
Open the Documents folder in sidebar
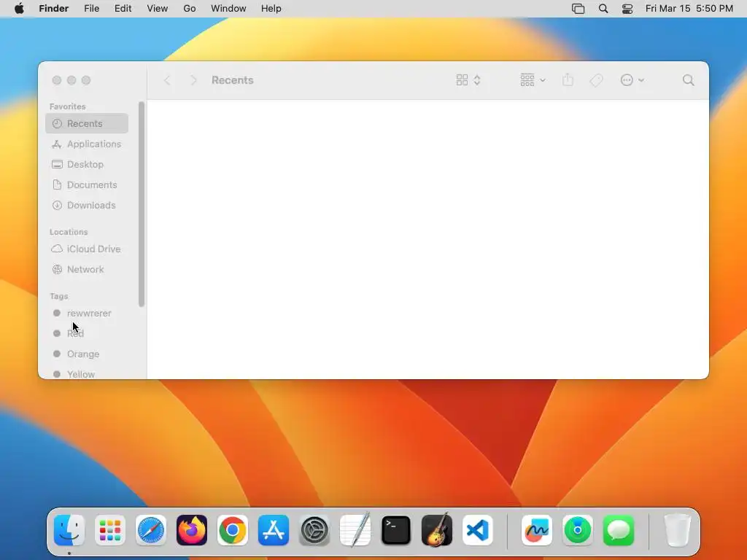pyautogui.click(x=87, y=184)
